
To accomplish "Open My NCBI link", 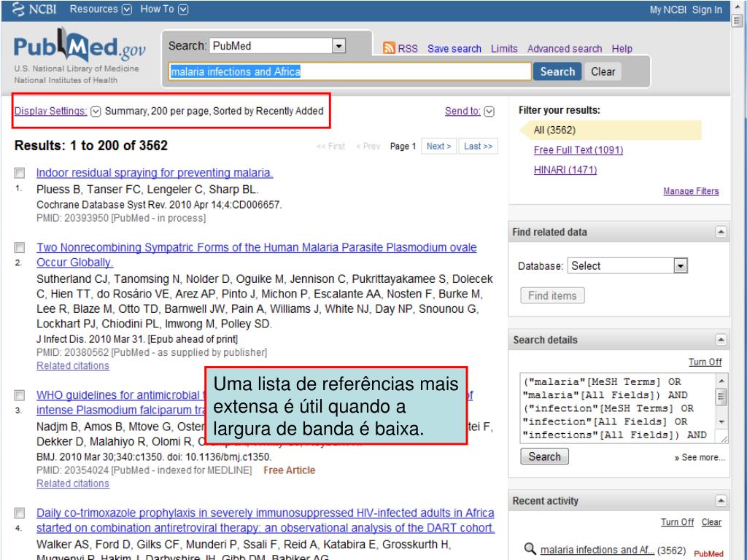I will 668,10.
